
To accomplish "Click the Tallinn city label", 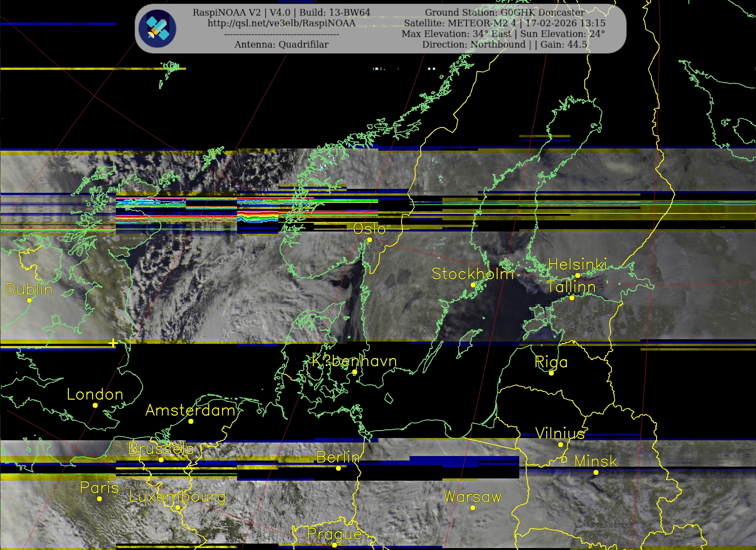I will pos(571,287).
